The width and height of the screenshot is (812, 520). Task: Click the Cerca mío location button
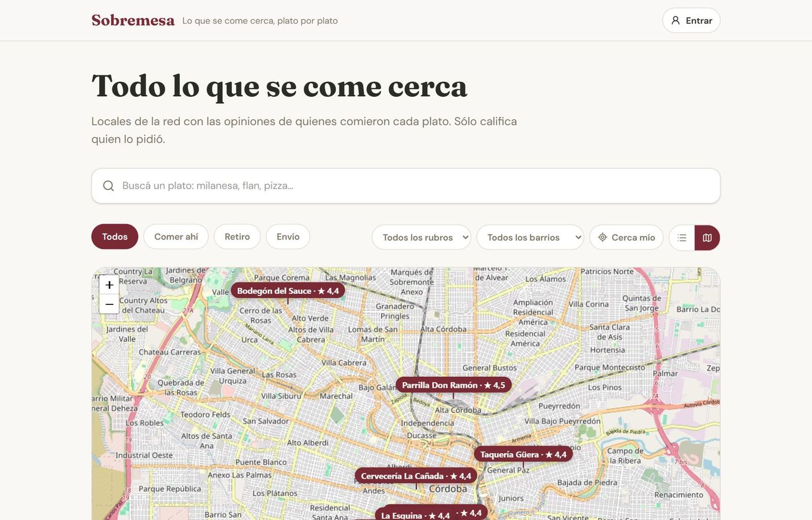coord(626,237)
